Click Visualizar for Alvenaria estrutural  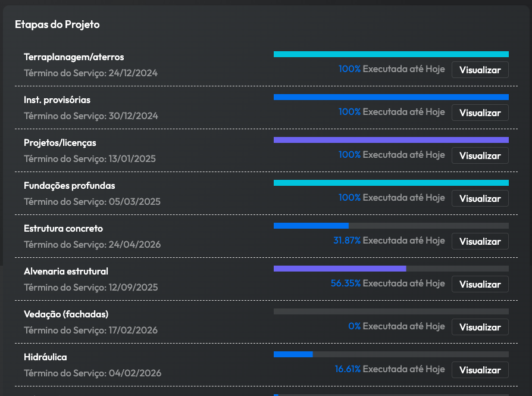click(x=480, y=284)
